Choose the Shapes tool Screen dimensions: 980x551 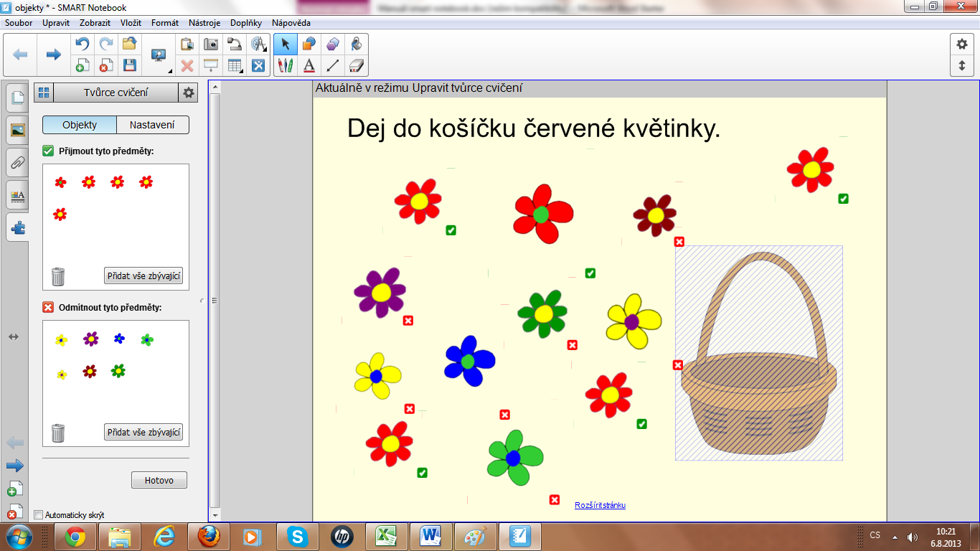tap(309, 44)
